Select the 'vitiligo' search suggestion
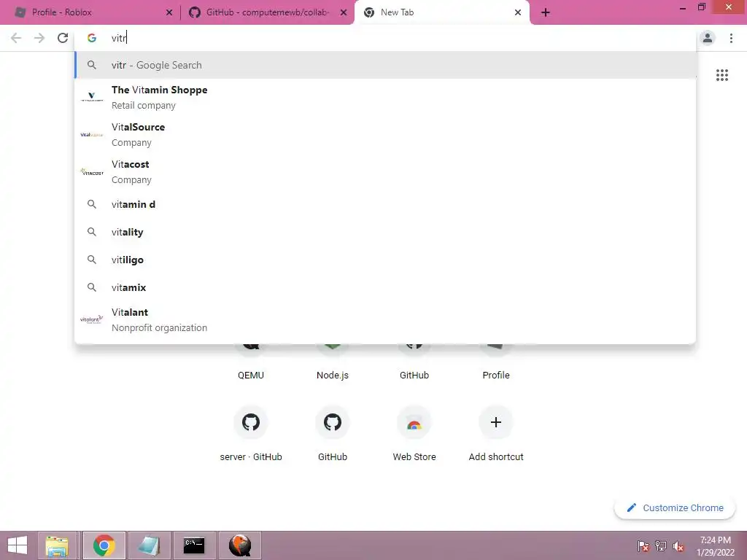Screen dimensions: 747x560 point(385,260)
